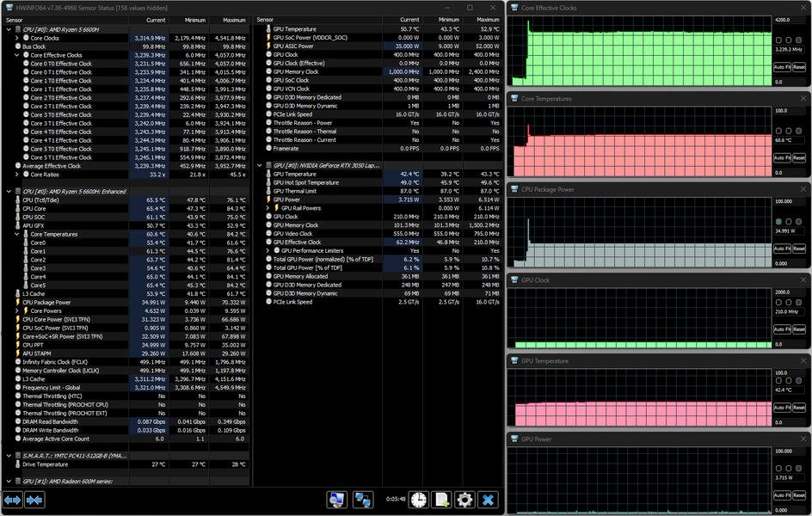
Task: Click the log to file icon
Action: tap(441, 500)
